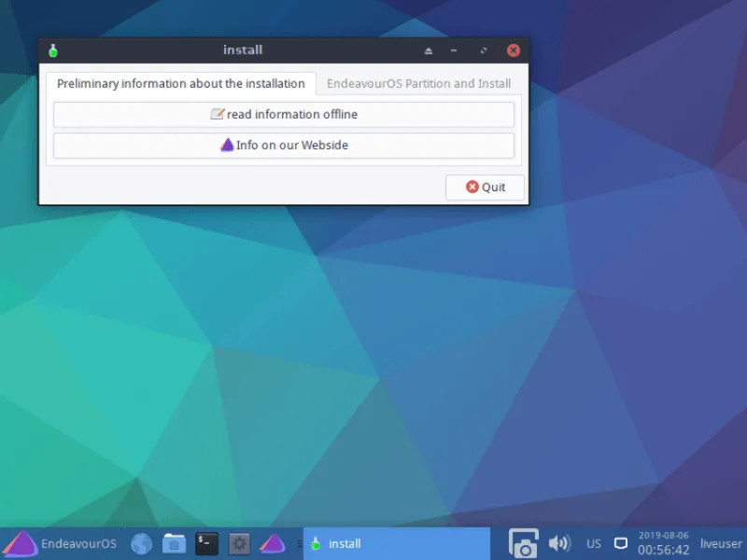
Task: Switch the US keyboard layout indicator
Action: 593,543
